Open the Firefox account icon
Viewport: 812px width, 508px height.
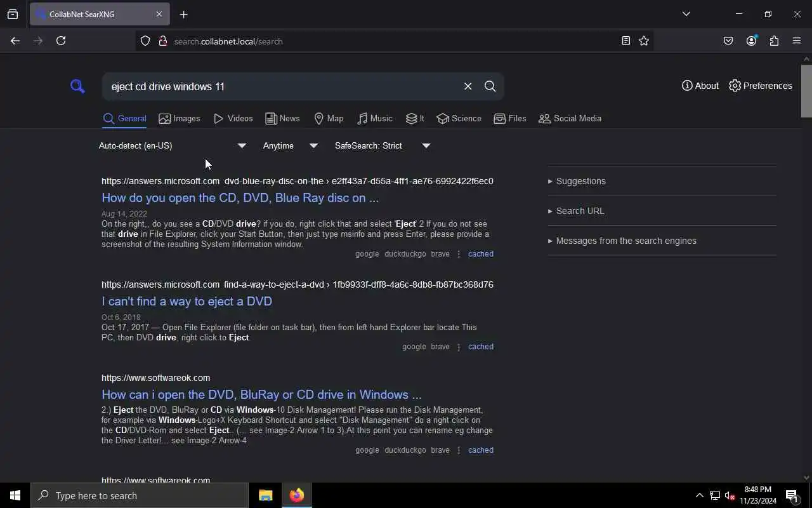pyautogui.click(x=752, y=41)
